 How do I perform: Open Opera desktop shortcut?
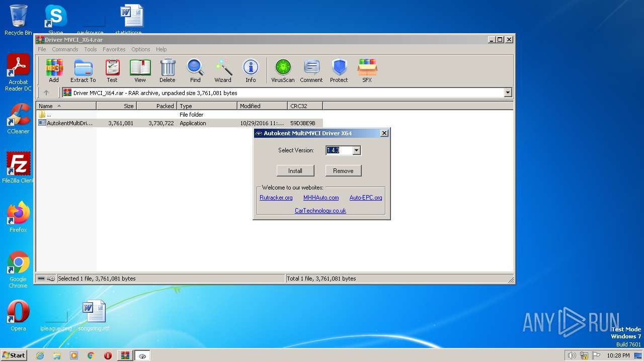(18, 316)
